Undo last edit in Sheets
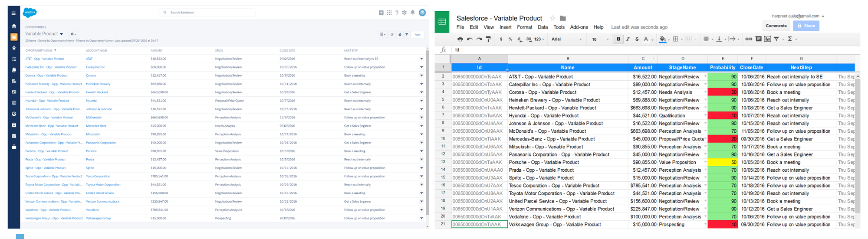This screenshot has height=239, width=868. click(x=470, y=39)
